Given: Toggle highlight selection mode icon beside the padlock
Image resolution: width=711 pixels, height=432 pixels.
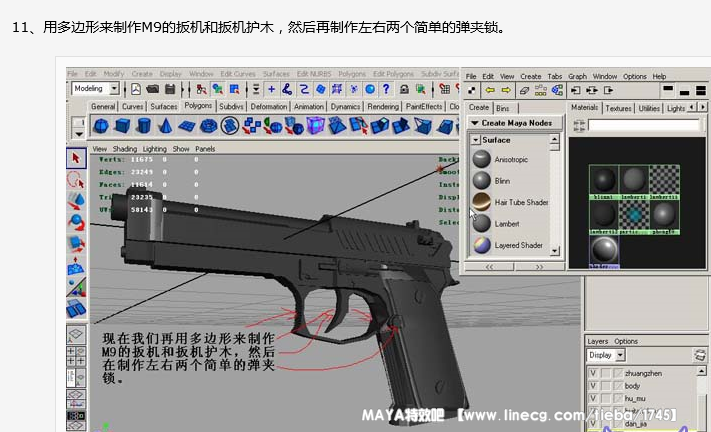Looking at the screenshot, I should [421, 89].
